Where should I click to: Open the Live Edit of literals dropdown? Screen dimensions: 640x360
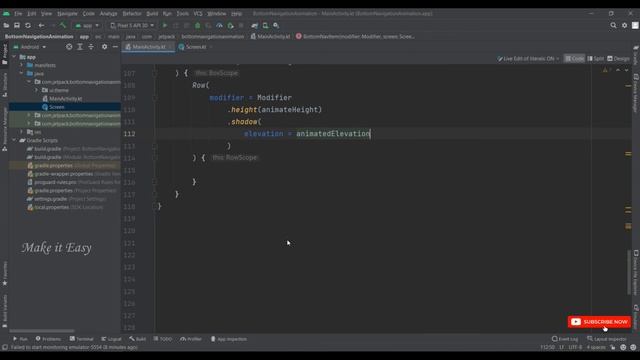pos(528,59)
